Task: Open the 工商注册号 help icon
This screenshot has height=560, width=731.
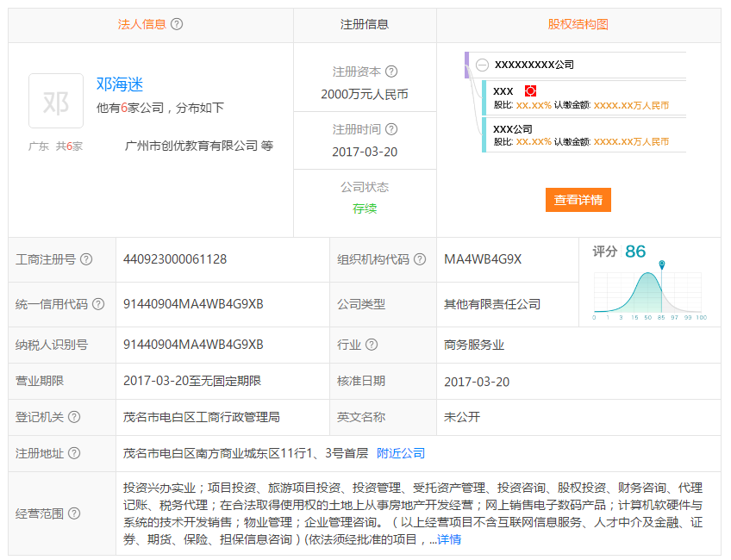Action: click(x=85, y=258)
